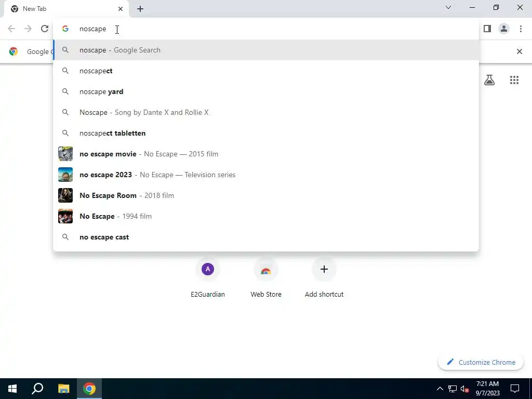Image resolution: width=532 pixels, height=399 pixels.
Task: Click the Google G icon in the omnibox
Action: click(65, 29)
